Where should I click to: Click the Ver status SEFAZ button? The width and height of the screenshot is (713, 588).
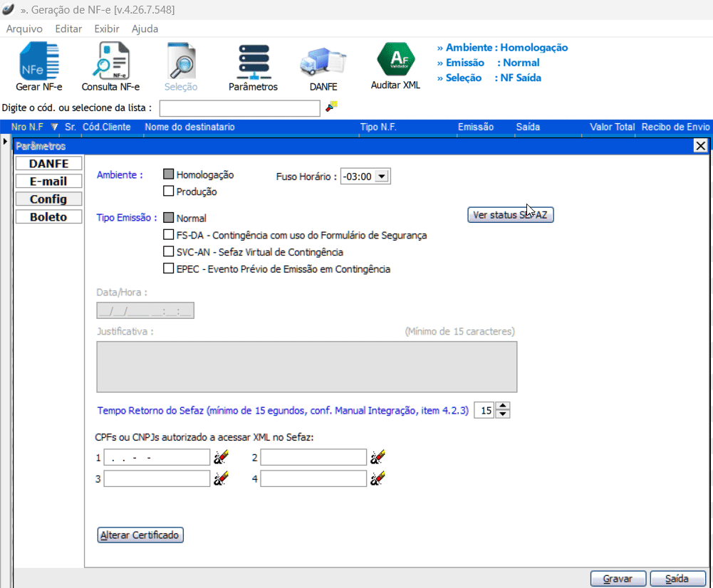click(510, 215)
